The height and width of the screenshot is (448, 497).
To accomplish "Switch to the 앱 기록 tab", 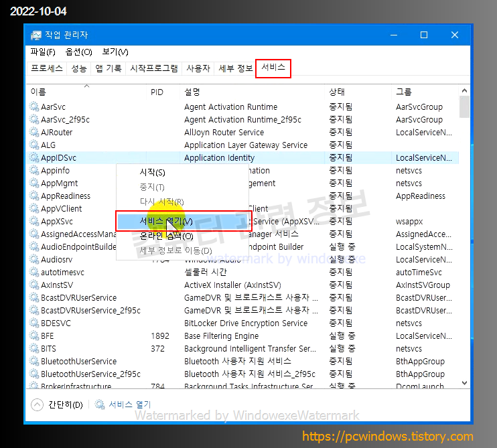I will (109, 68).
